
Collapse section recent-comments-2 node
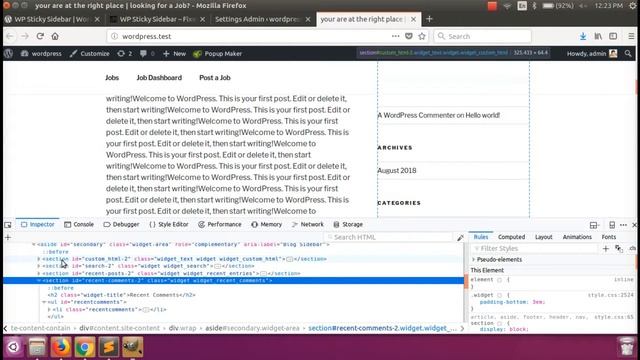pos(39,281)
